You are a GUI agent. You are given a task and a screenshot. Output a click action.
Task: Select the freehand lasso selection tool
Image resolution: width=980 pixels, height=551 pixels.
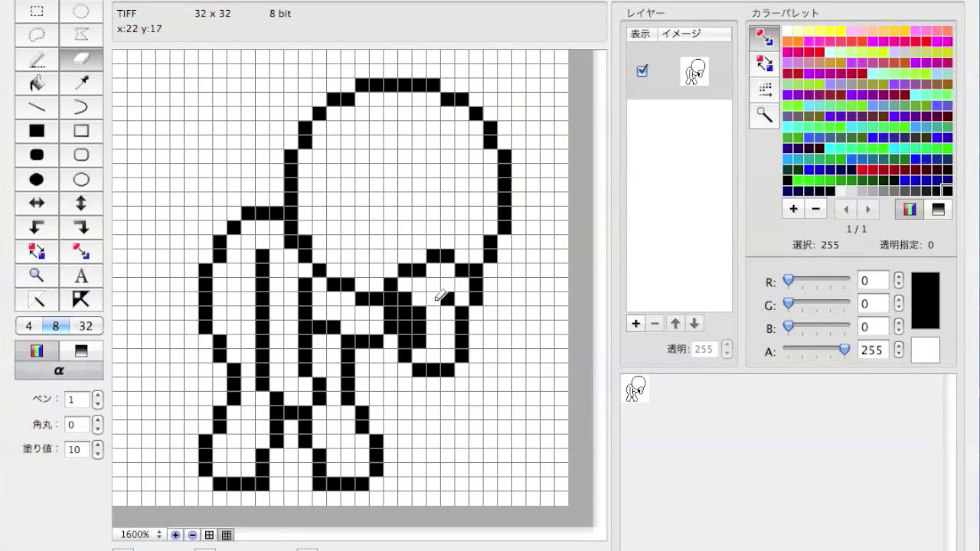(x=37, y=35)
